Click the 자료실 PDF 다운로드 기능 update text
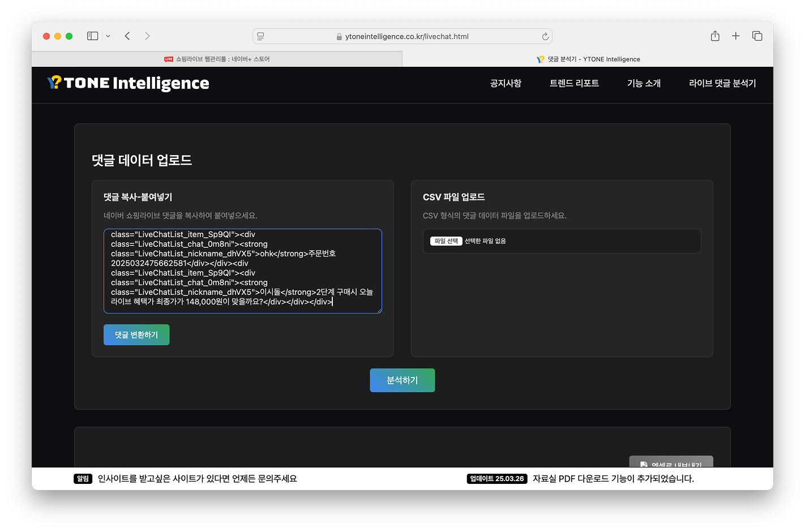This screenshot has height=532, width=805. pos(613,479)
